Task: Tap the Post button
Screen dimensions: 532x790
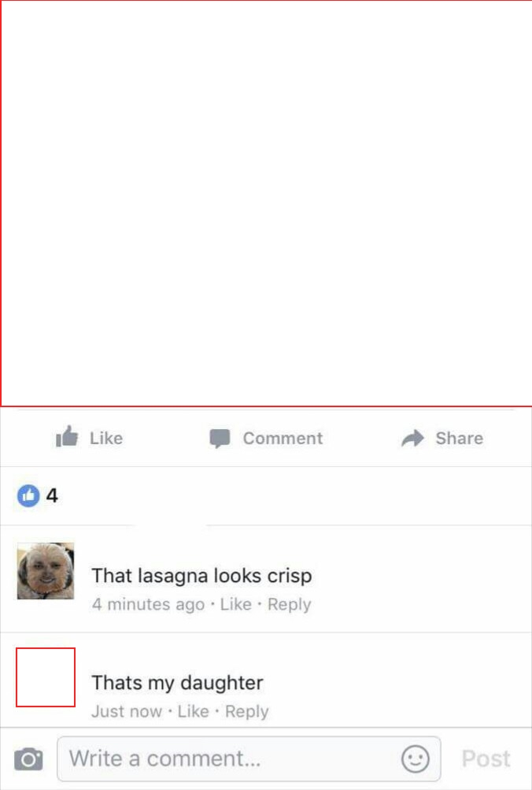Action: click(x=486, y=758)
